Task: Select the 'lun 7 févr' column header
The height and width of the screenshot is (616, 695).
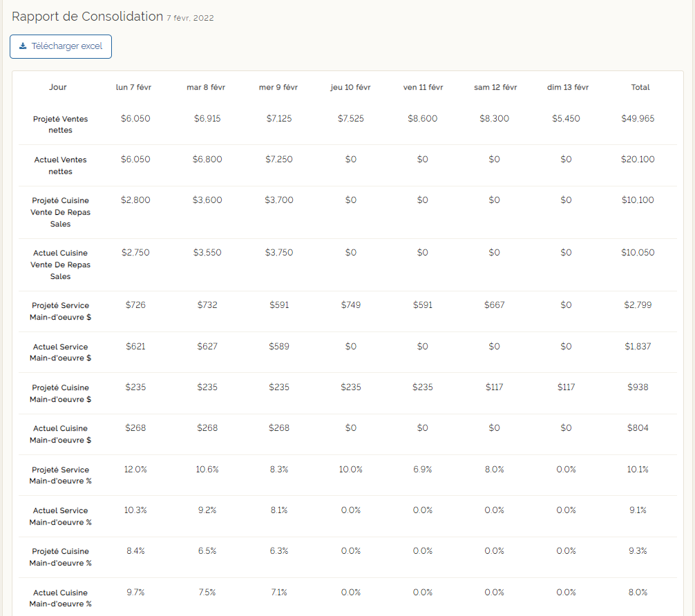Action: (134, 87)
